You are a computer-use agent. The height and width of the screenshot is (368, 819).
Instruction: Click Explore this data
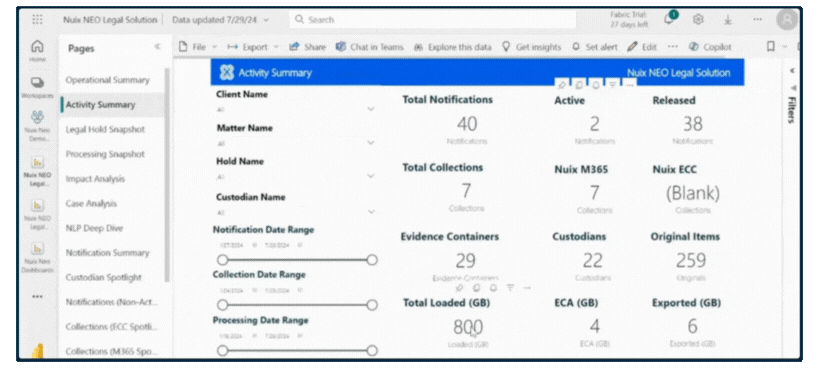click(452, 47)
